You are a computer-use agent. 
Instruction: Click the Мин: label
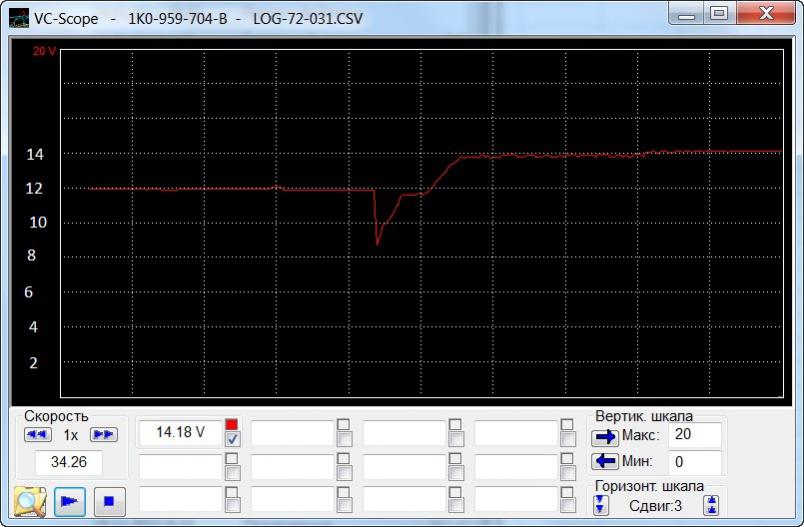coord(637,461)
